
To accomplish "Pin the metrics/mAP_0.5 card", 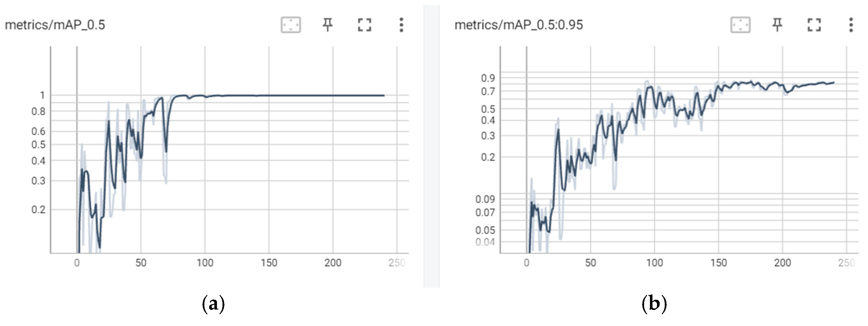I will tap(328, 25).
